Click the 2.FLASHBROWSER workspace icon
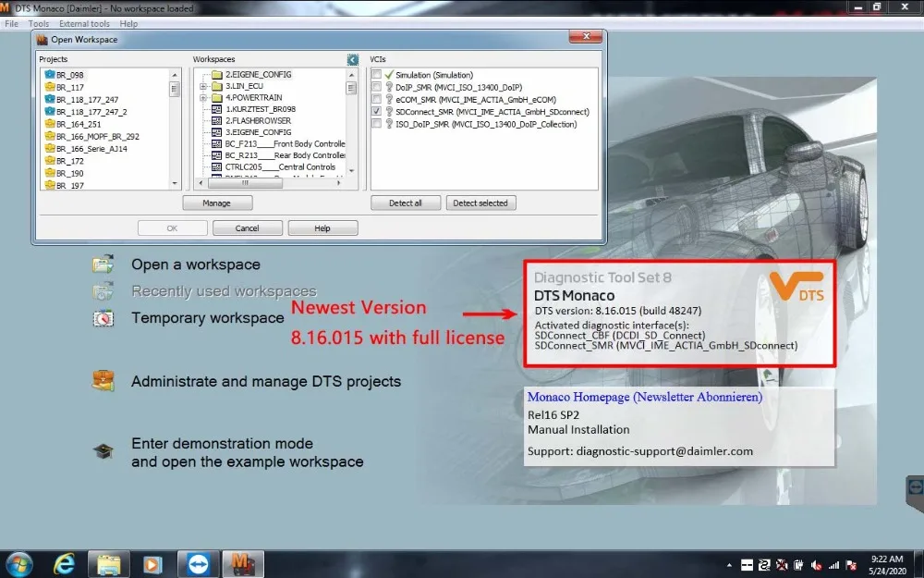This screenshot has width=924, height=578. [x=217, y=120]
